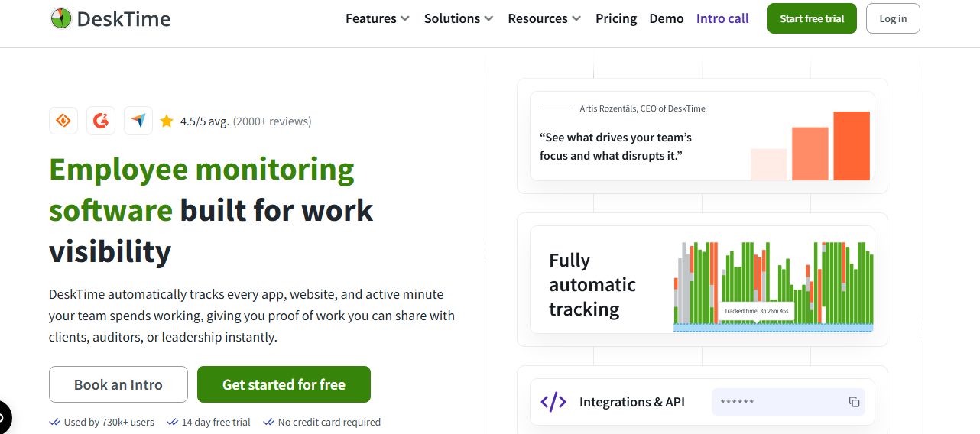Click the (2000+ reviews) text
The width and height of the screenshot is (980, 434).
point(272,121)
